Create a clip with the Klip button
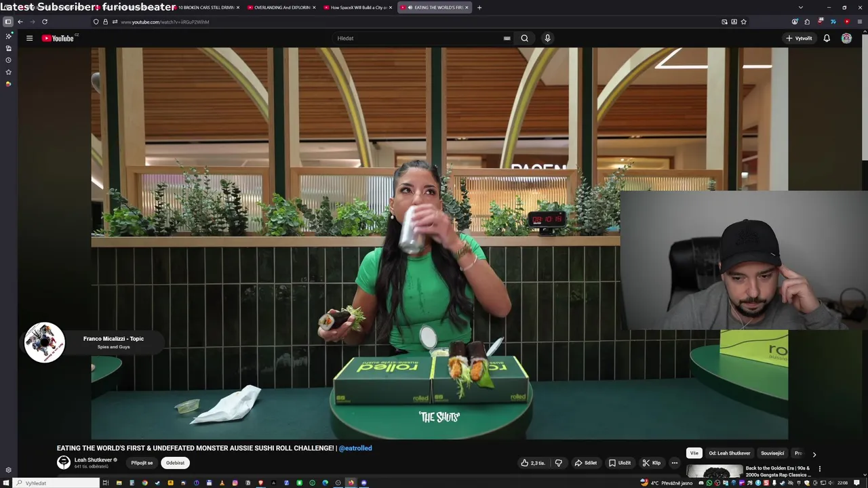Image resolution: width=868 pixels, height=488 pixels. (651, 463)
